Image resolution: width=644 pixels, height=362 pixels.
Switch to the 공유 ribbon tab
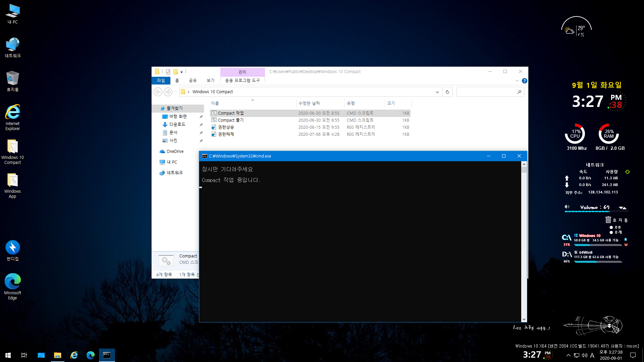(x=193, y=80)
